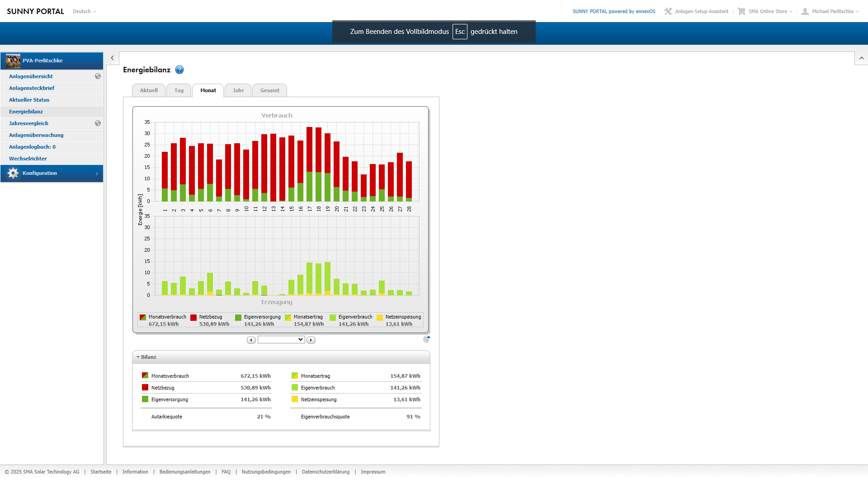The height and width of the screenshot is (488, 868).
Task: Open the Anlagen-Setup-Assistent tools icon
Action: click(668, 11)
